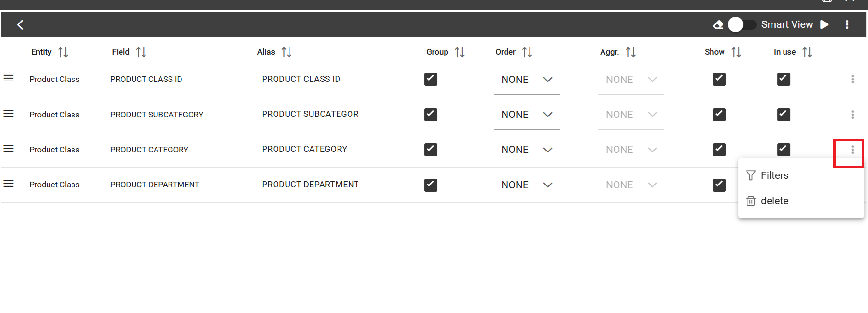868x313 pixels.
Task: Click the eraser icon in top bar
Action: 718,25
